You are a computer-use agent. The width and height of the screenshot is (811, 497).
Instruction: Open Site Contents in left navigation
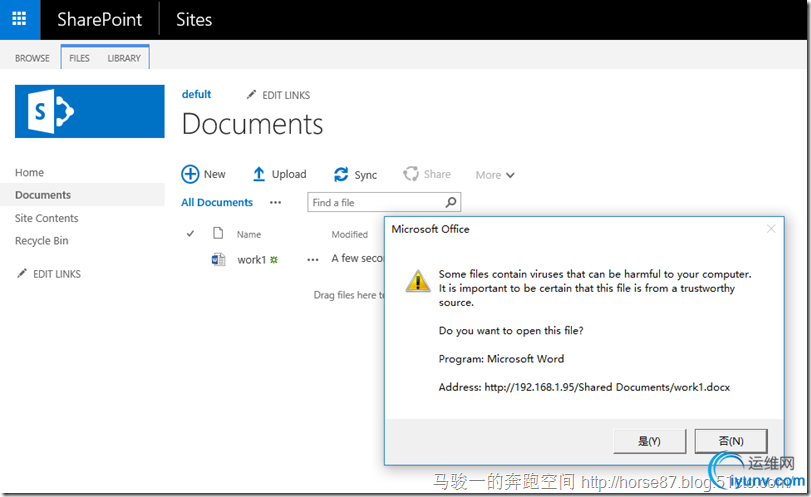coord(47,218)
